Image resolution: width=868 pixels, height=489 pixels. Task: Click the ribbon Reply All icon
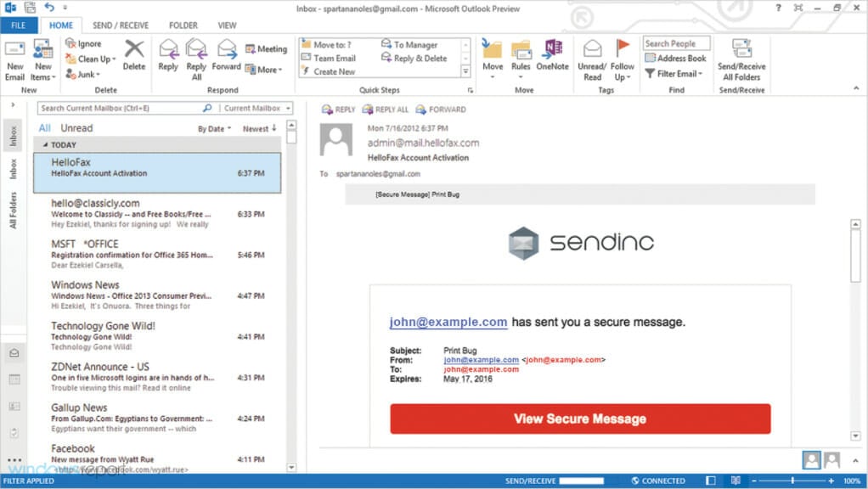tap(196, 48)
